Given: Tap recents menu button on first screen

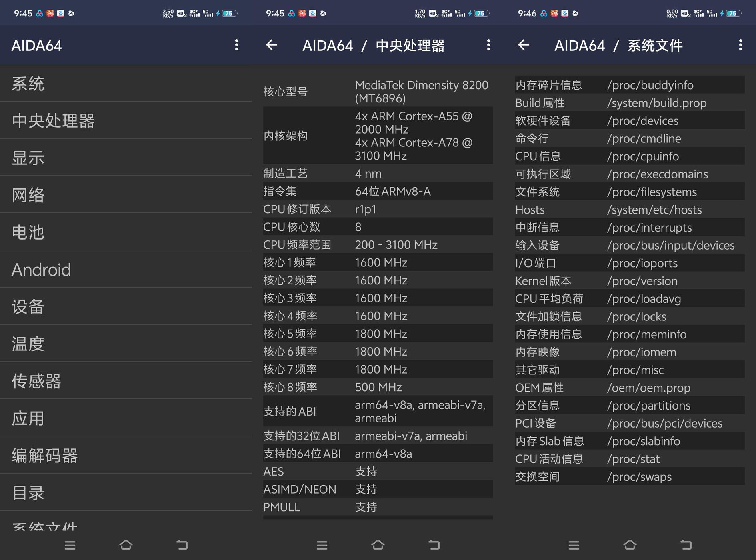Looking at the screenshot, I should tap(70, 545).
